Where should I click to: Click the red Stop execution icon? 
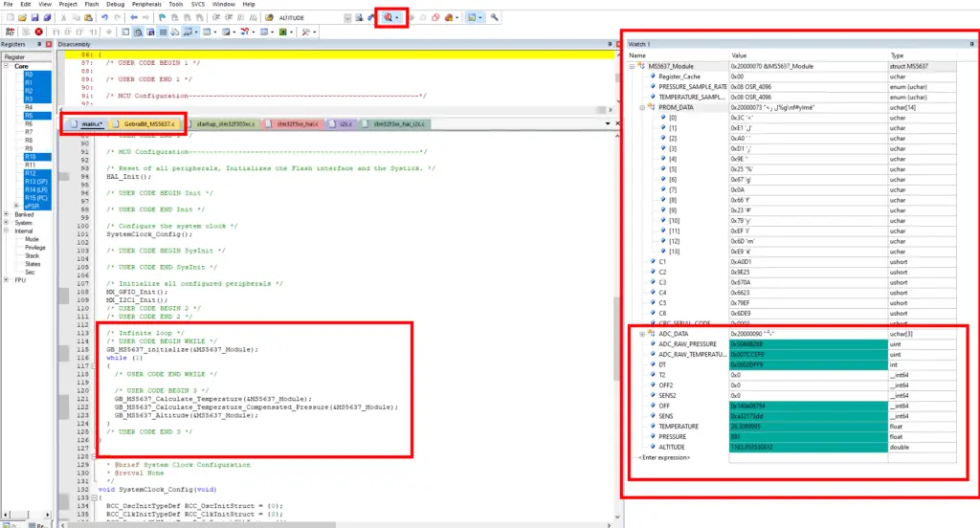(x=38, y=32)
